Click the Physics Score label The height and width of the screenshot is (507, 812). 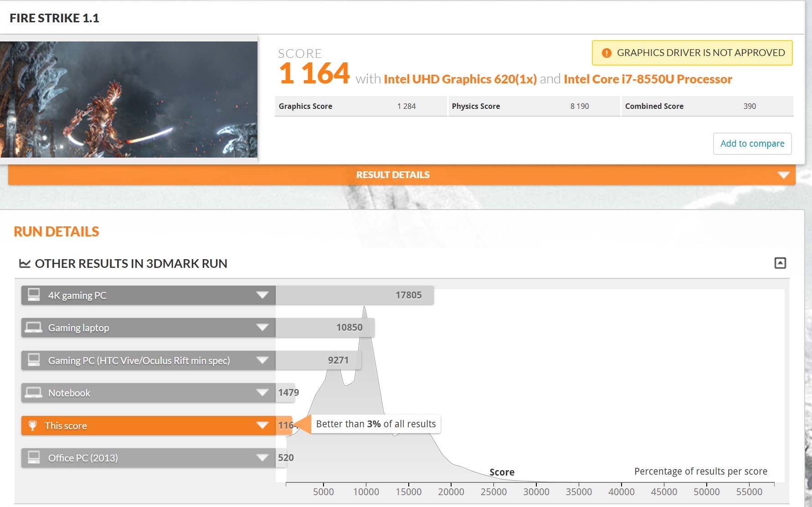(476, 106)
